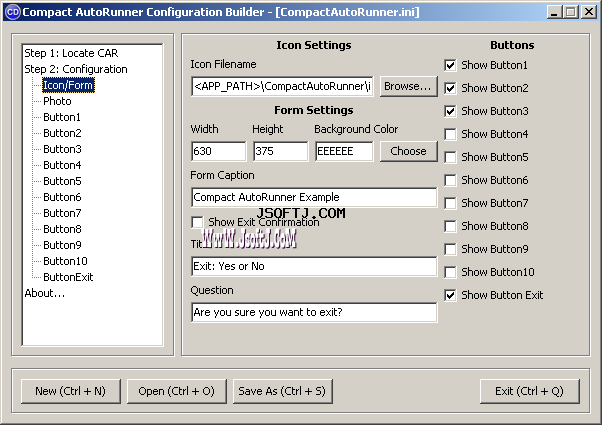Select Step 2: Configuration tree node
602x425 pixels.
[76, 69]
